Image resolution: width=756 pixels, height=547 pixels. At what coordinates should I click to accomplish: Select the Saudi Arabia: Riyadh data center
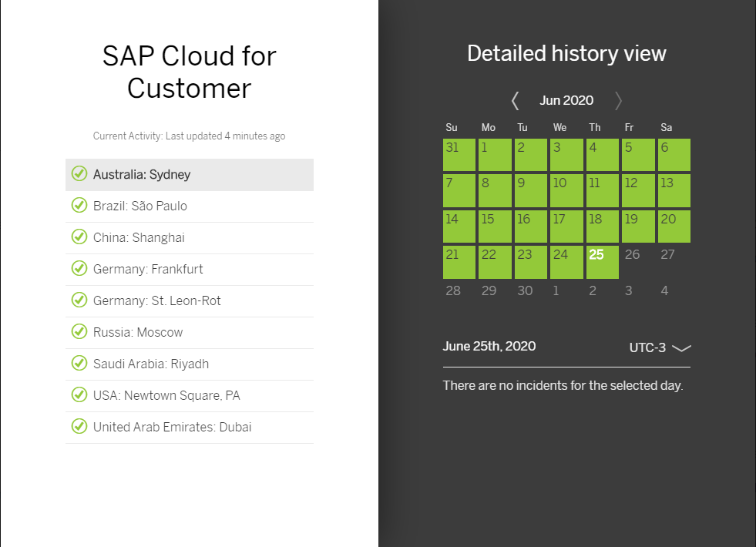coord(190,364)
